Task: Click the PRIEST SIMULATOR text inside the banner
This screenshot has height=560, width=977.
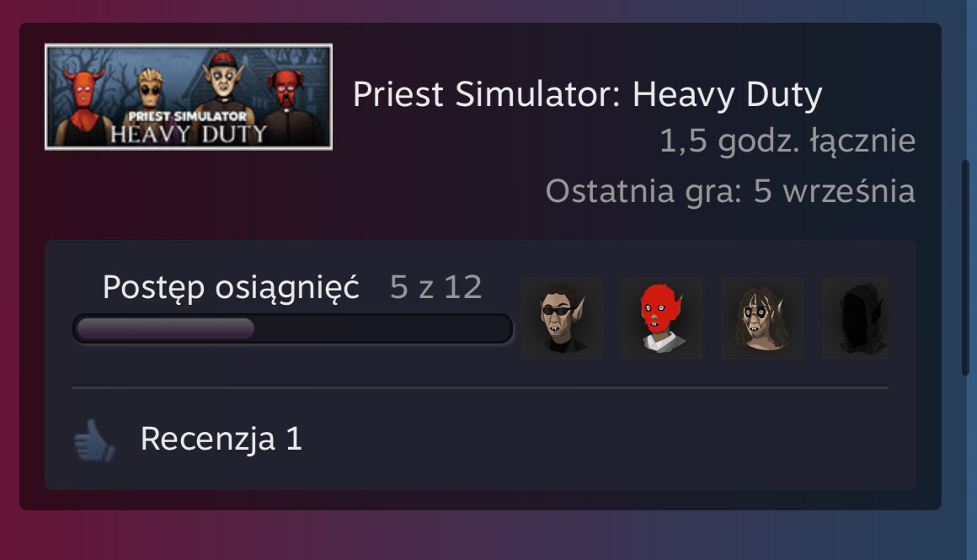Action: pos(188,116)
